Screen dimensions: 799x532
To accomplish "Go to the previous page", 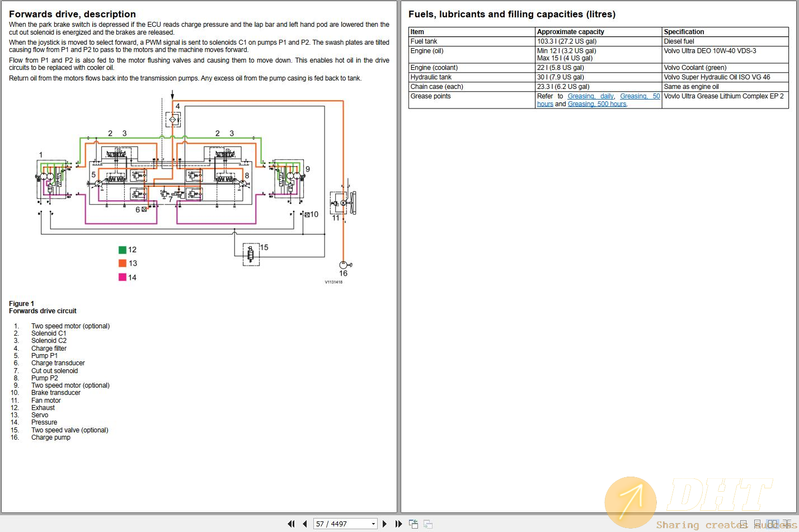I will click(305, 524).
